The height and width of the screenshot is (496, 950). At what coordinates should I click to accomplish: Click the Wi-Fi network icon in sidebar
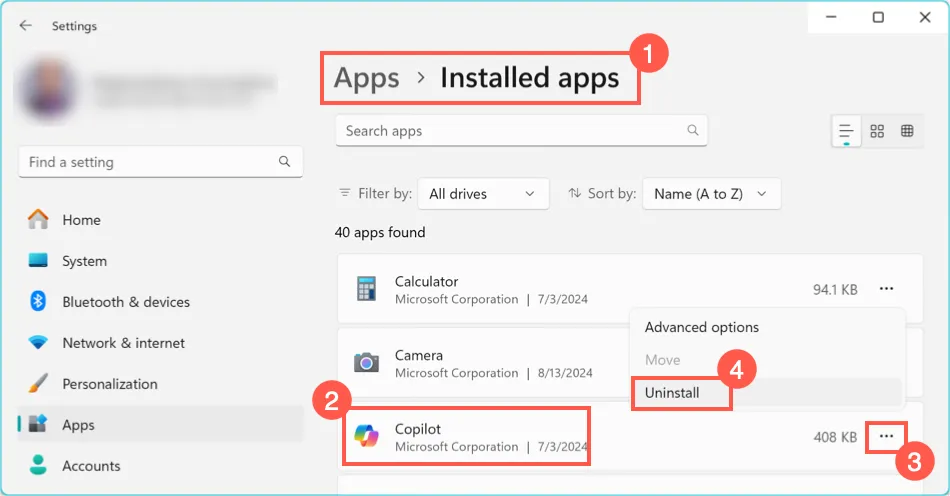click(x=38, y=343)
